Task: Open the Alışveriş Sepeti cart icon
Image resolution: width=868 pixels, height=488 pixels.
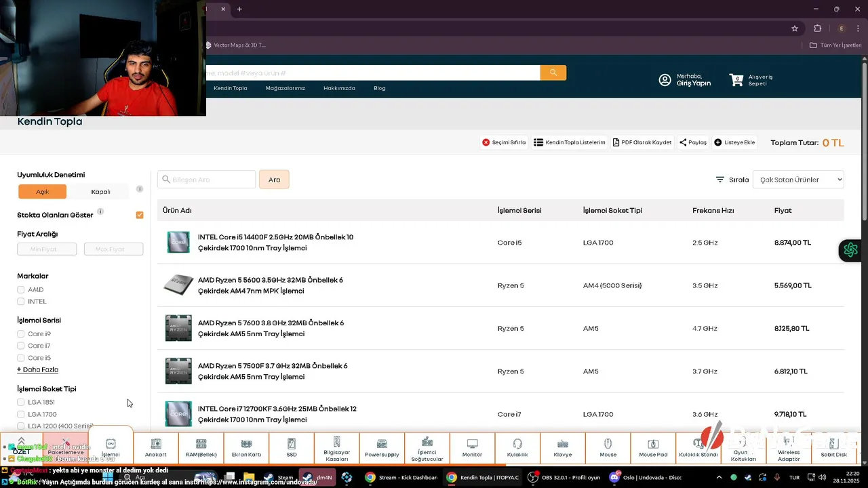Action: tap(736, 80)
